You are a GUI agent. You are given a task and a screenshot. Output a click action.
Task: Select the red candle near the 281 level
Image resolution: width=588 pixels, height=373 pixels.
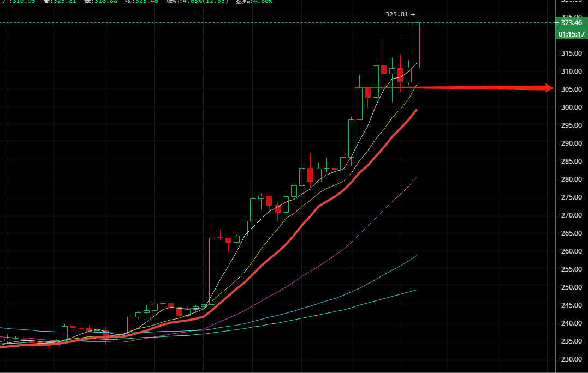tap(310, 175)
